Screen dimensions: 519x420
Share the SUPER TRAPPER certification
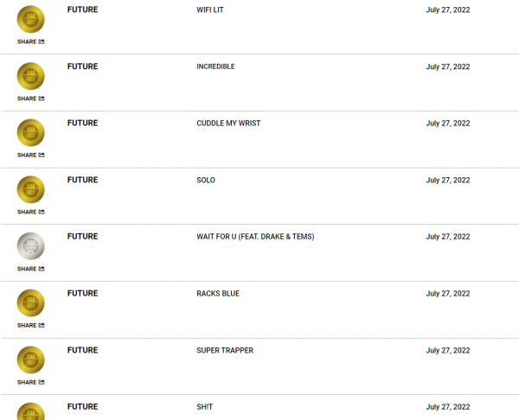pos(31,382)
